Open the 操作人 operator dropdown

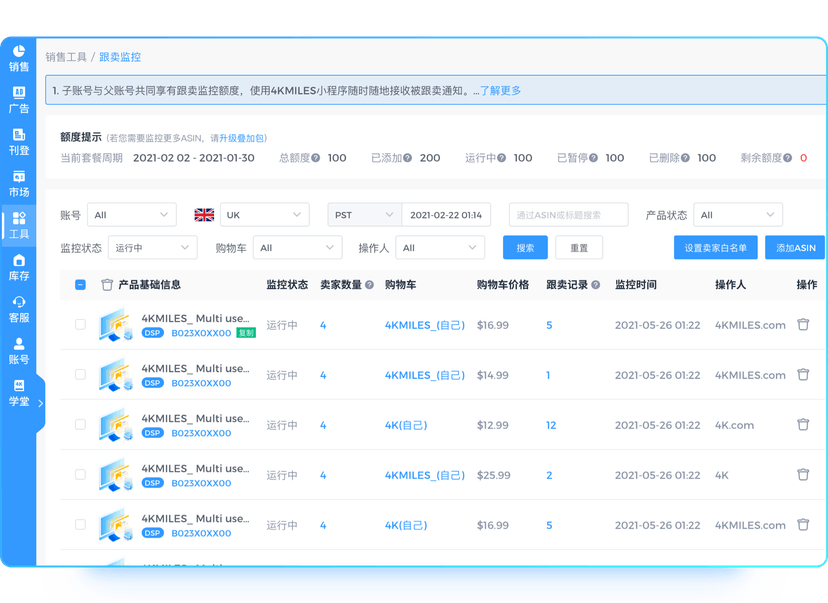coord(440,248)
